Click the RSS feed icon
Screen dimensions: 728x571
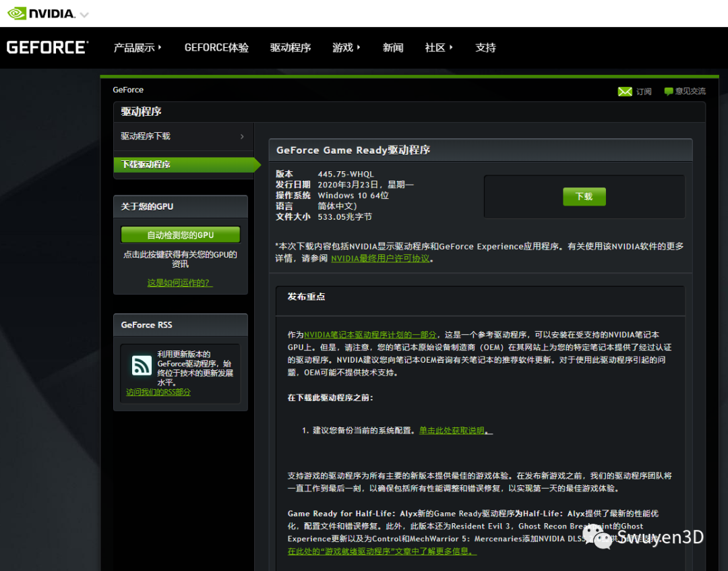[x=142, y=366]
